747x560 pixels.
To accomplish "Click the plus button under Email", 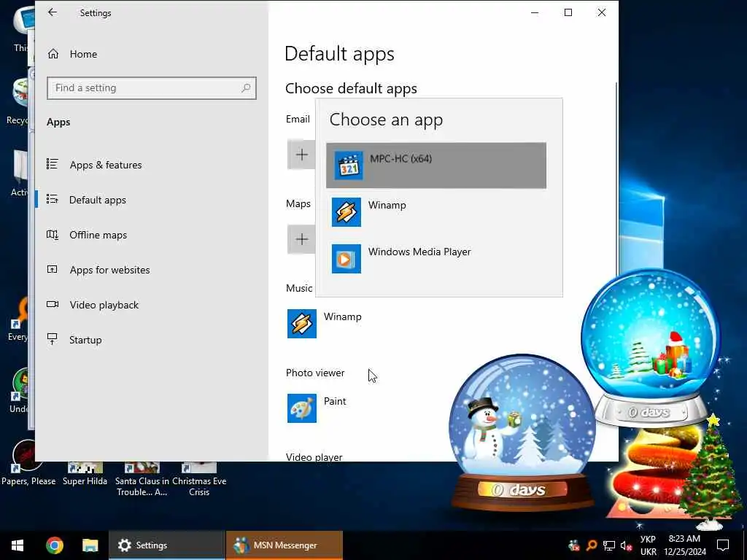I will click(301, 155).
